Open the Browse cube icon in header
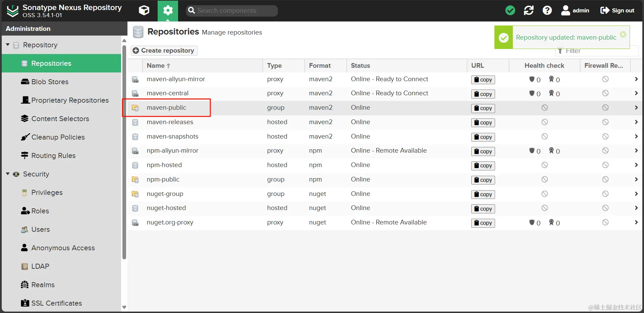Image resolution: width=644 pixels, height=313 pixels. (x=144, y=10)
